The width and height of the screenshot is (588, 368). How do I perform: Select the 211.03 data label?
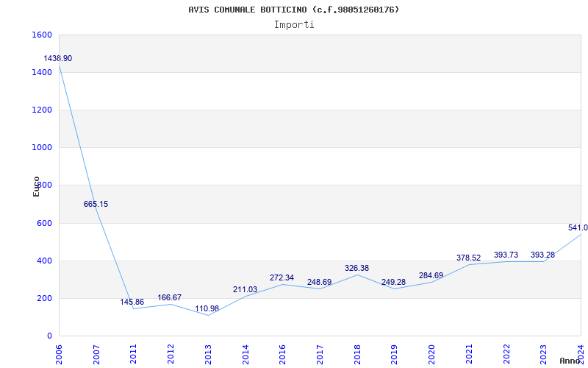coord(245,289)
